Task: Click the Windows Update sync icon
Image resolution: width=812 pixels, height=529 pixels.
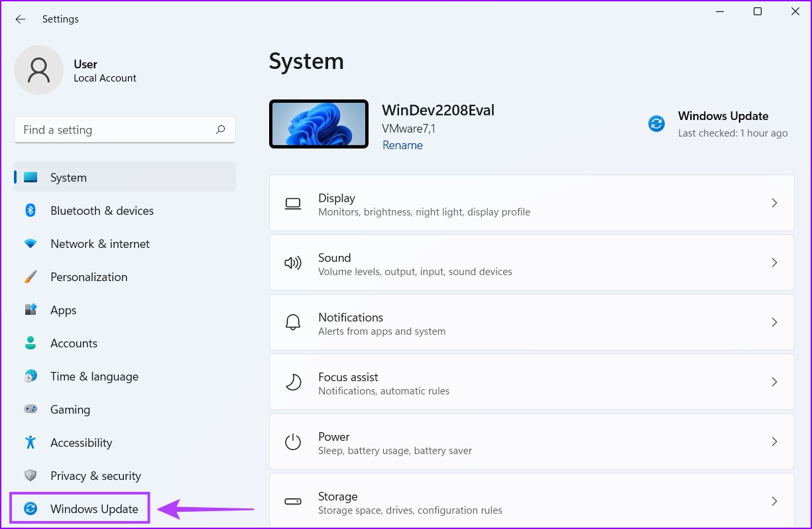Action: [656, 123]
